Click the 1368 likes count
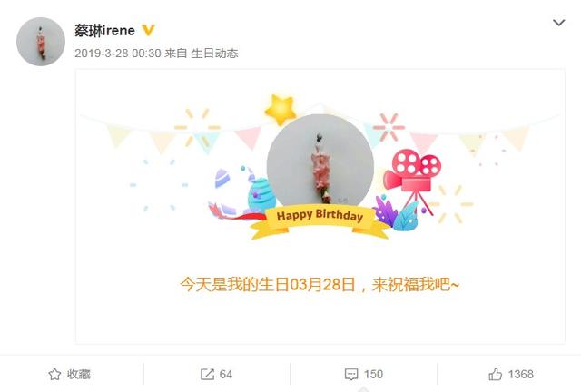Image resolution: width=581 pixels, height=392 pixels. 520,374
